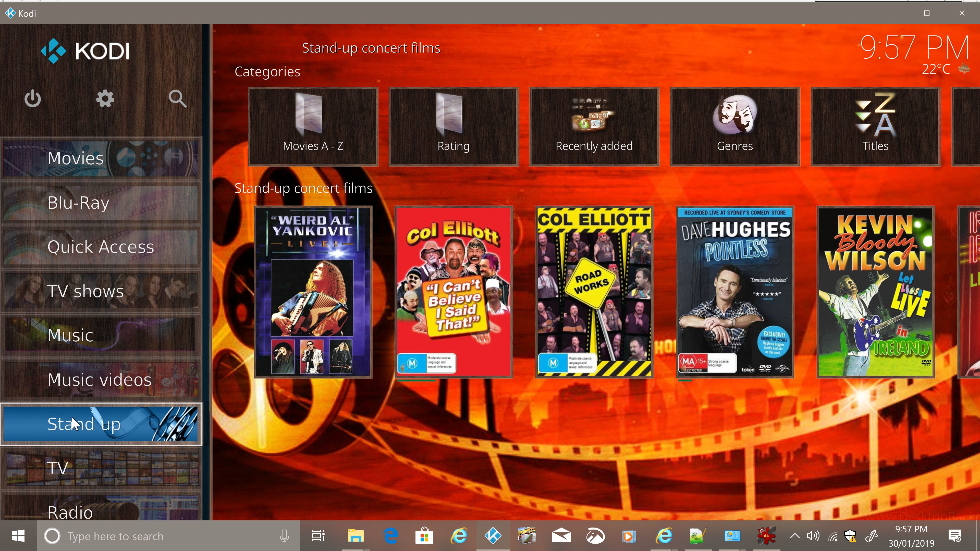Open the Mail app from the taskbar
Screen dimensions: 980x551
[x=561, y=536]
